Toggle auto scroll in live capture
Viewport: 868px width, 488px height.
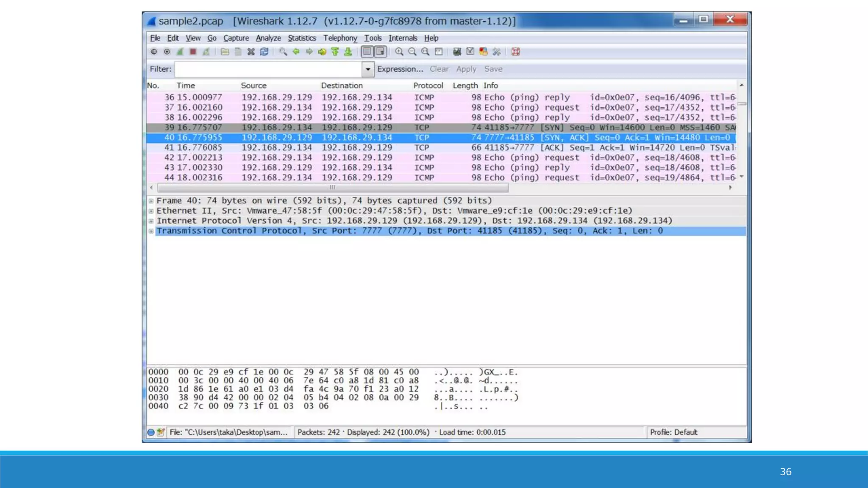(381, 52)
